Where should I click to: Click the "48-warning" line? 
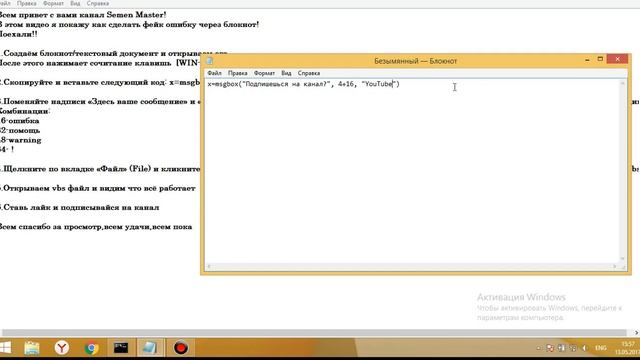20,140
